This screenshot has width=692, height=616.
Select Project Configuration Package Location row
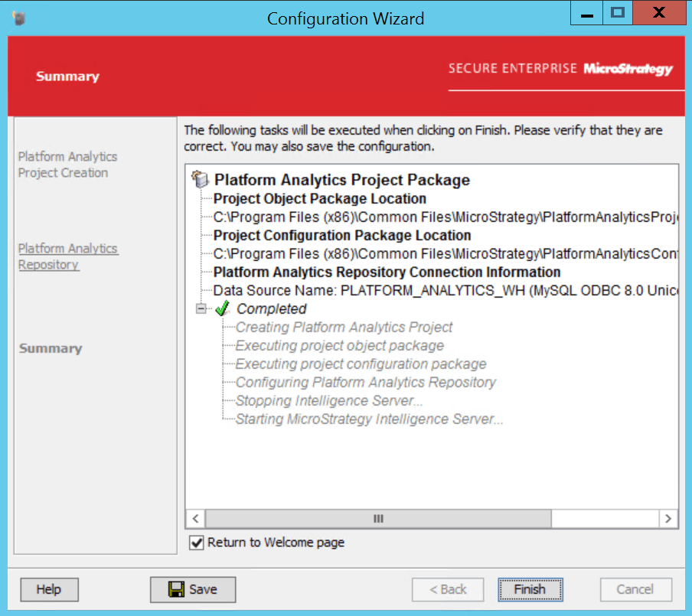(342, 235)
